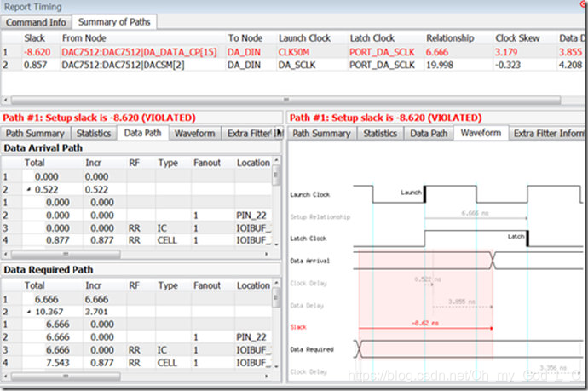Click the Fanout column header in Data Arrival Path
Screen dimensions: 588x391
pos(207,163)
